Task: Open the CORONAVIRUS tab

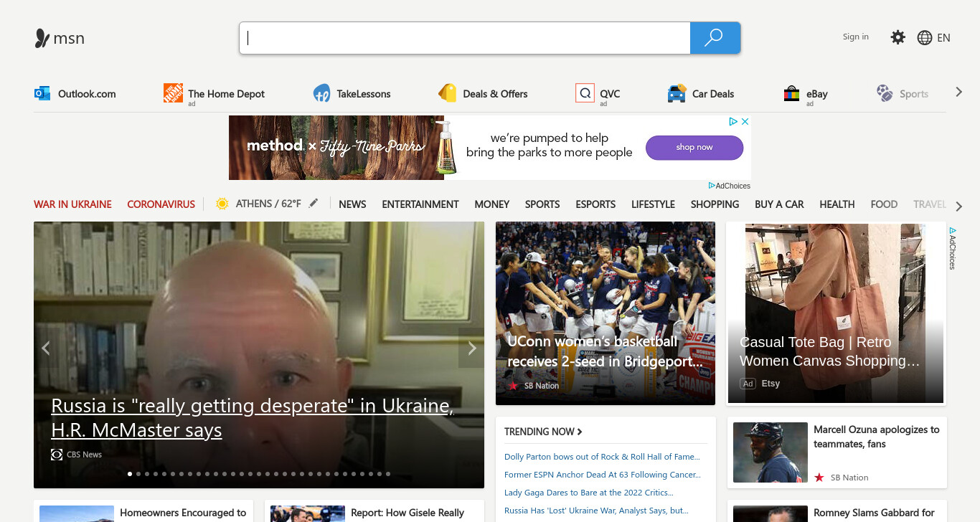Action: pyautogui.click(x=161, y=204)
